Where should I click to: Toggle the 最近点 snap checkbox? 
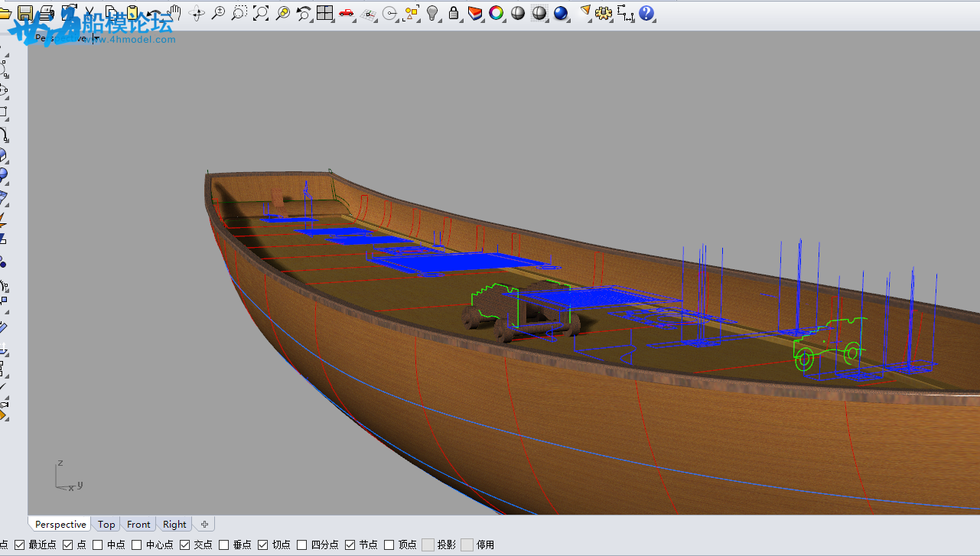pyautogui.click(x=20, y=545)
